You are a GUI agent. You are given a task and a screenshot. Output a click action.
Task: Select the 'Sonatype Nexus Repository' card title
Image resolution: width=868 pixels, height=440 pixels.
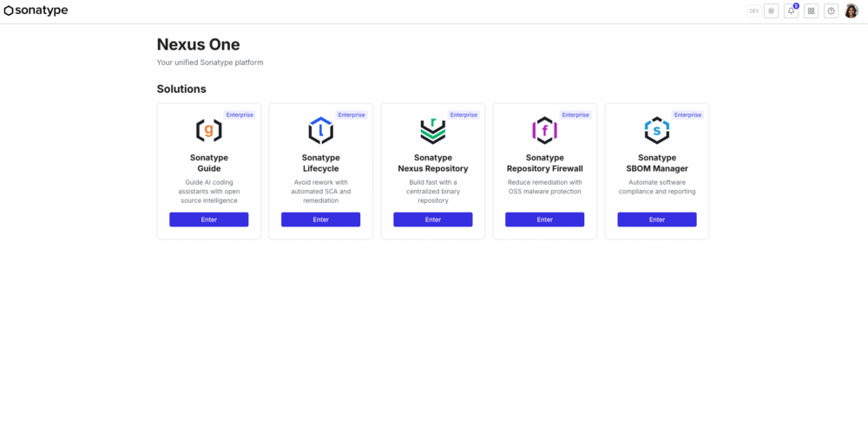[433, 163]
